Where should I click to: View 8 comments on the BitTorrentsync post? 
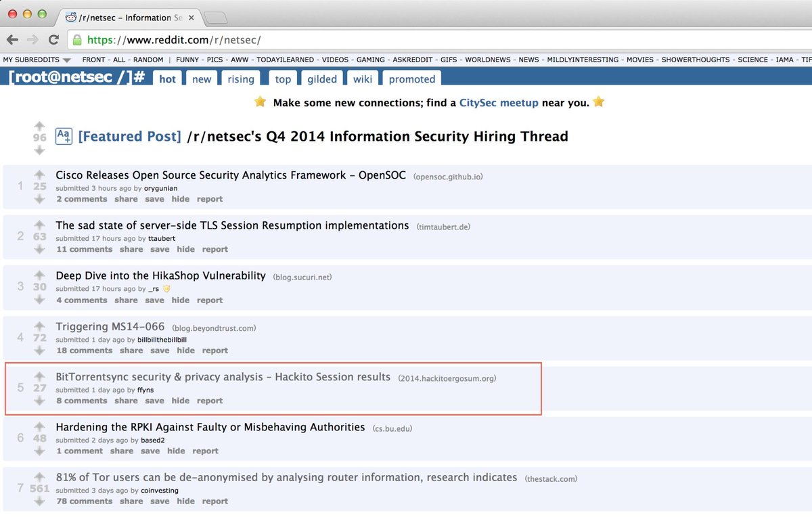click(81, 401)
